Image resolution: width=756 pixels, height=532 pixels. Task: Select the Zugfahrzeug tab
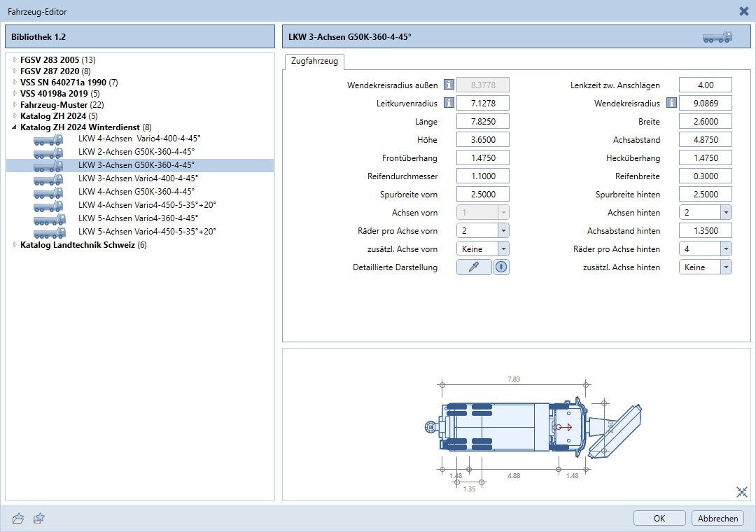click(314, 62)
